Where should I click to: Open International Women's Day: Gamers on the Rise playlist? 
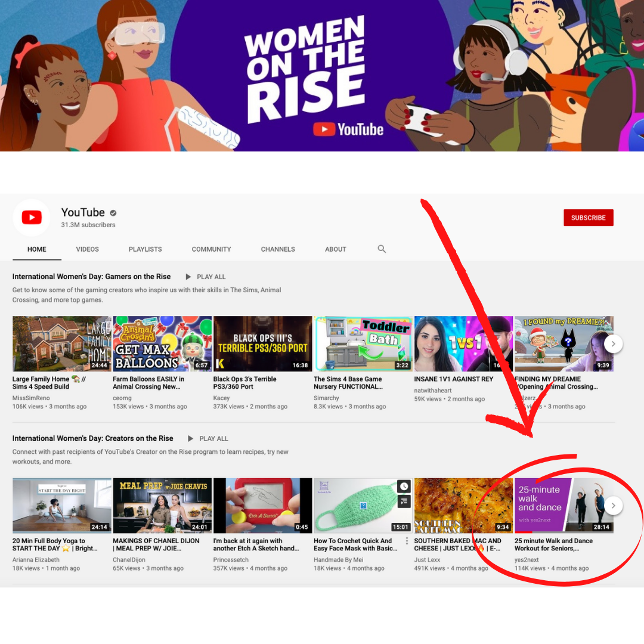[92, 277]
